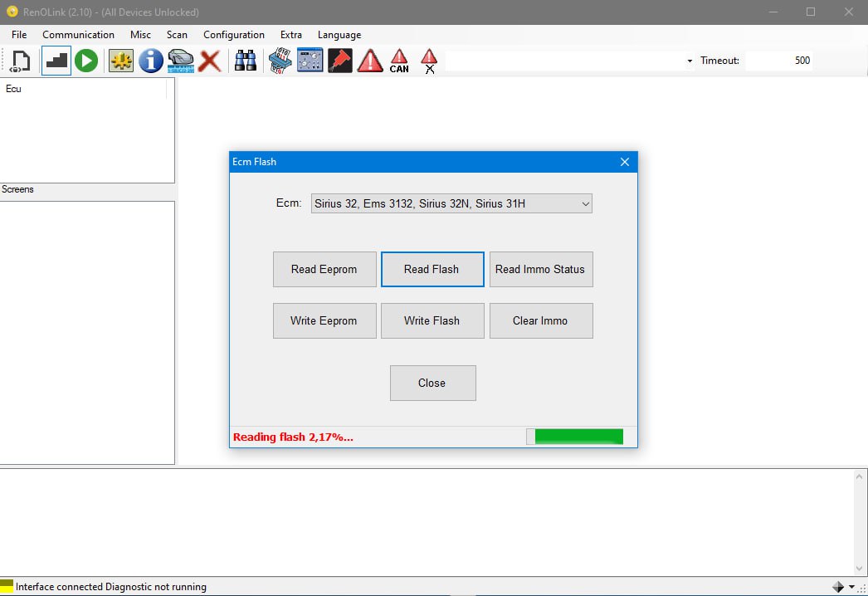Screen dimensions: 868x596
Task: Open the binoculars search tool
Action: (x=246, y=61)
